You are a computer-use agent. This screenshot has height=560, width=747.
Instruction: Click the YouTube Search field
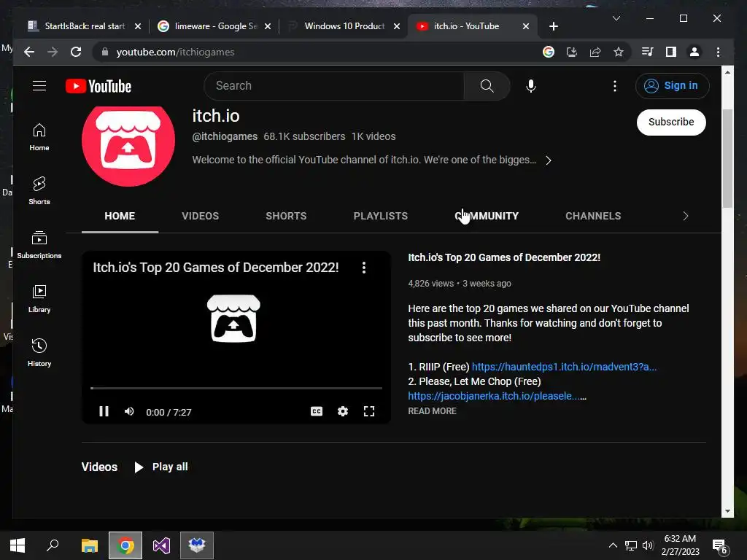coord(334,86)
